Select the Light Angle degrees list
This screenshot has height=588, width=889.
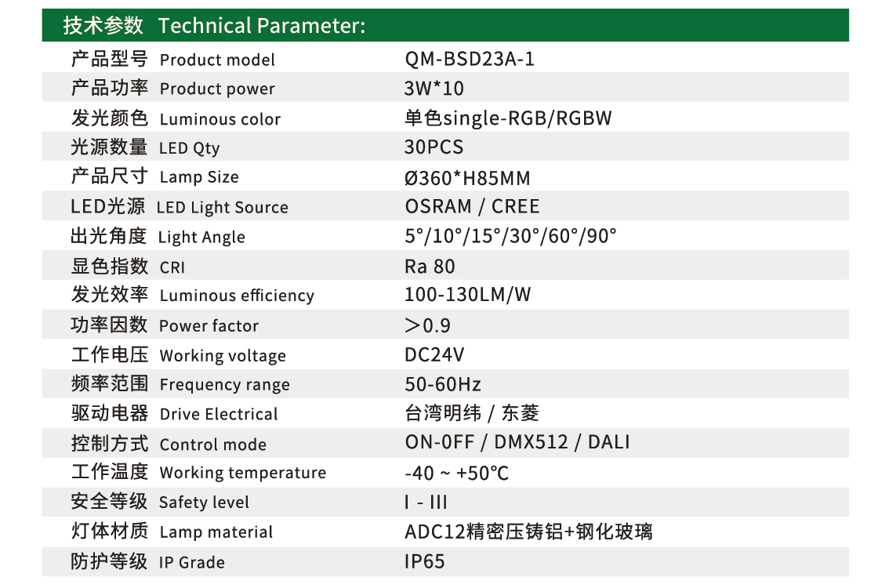510,236
